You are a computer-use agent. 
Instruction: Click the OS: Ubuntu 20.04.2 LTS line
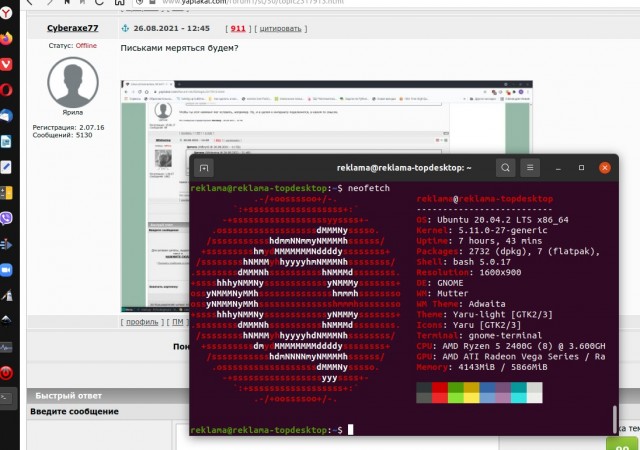492,220
